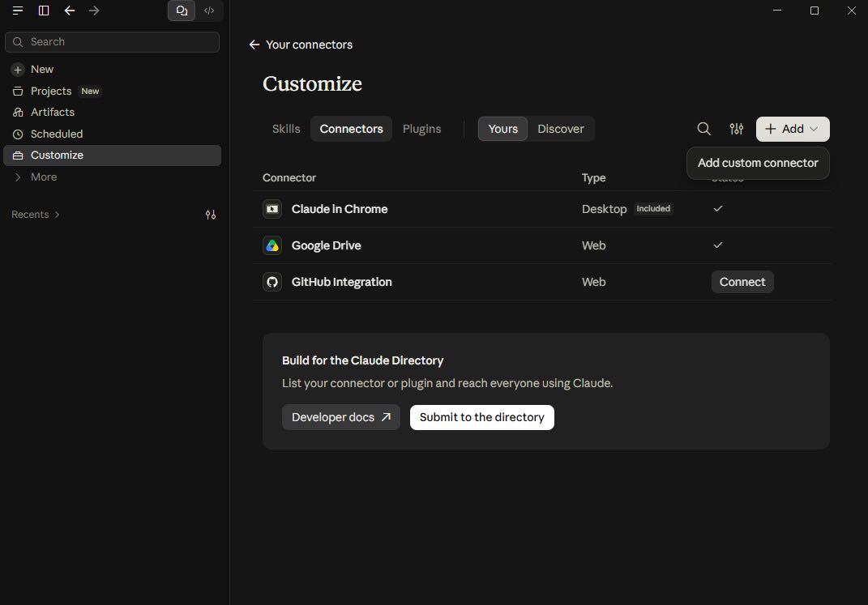The height and width of the screenshot is (605, 868).
Task: Switch to chat mode icon
Action: tap(182, 11)
